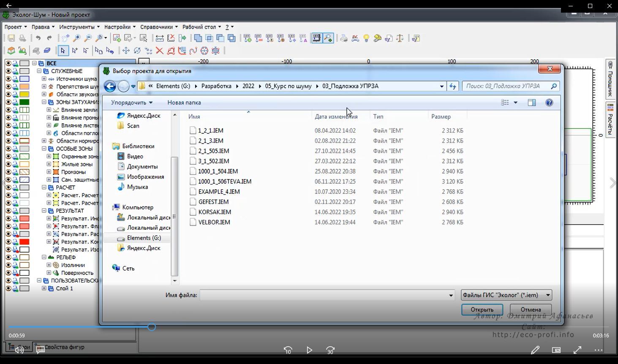This screenshot has height=364, width=618.
Task: Click the balance scales toolbar icon
Action: tap(400, 38)
